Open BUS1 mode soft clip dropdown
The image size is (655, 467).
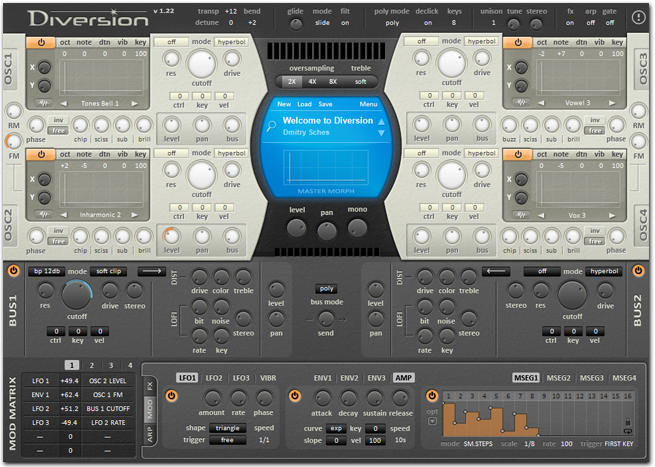pos(108,271)
